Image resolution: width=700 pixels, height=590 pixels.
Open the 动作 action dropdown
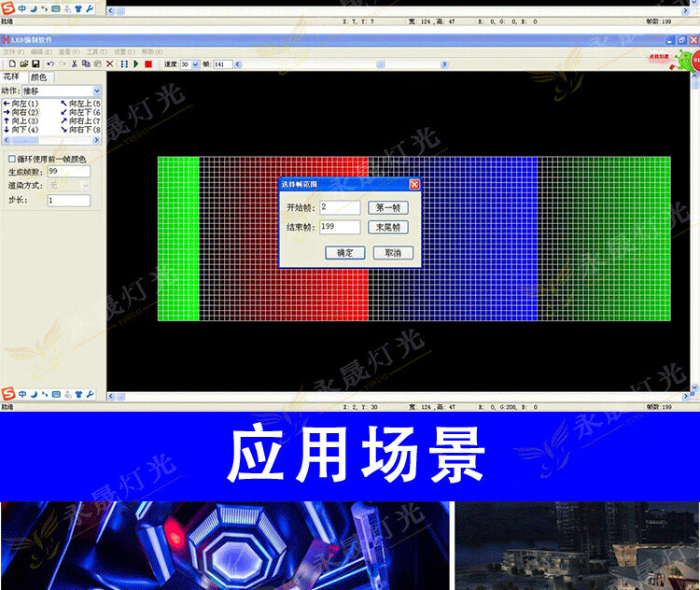[97, 91]
